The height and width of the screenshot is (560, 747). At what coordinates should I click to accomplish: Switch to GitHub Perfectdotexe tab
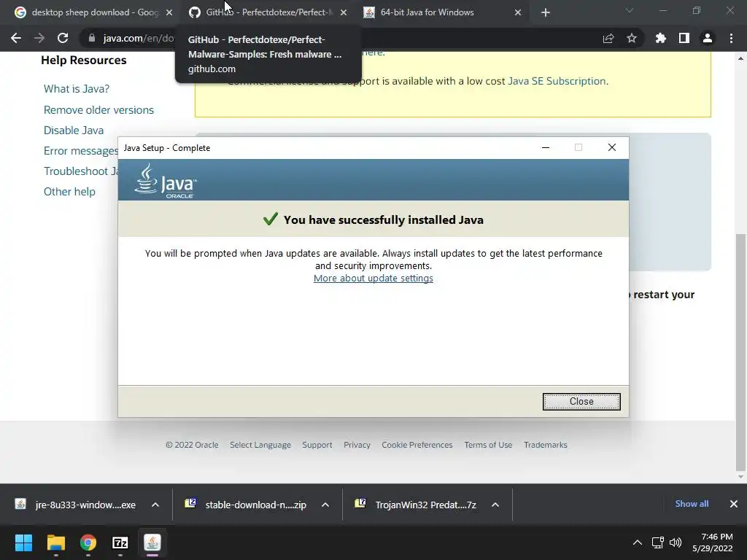[x=268, y=12]
